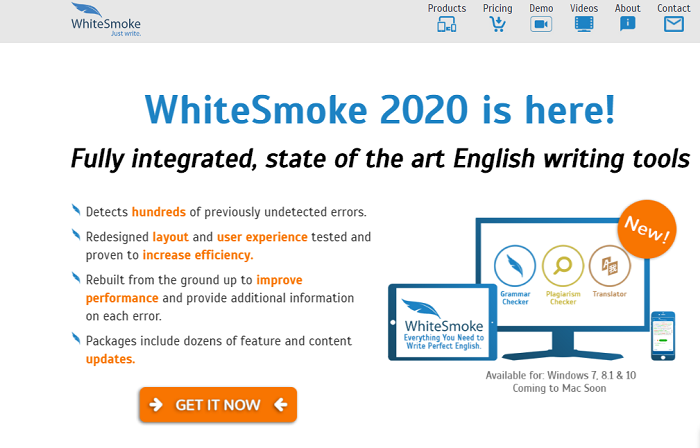Open the About menu label
This screenshot has width=700, height=448.
(627, 8)
